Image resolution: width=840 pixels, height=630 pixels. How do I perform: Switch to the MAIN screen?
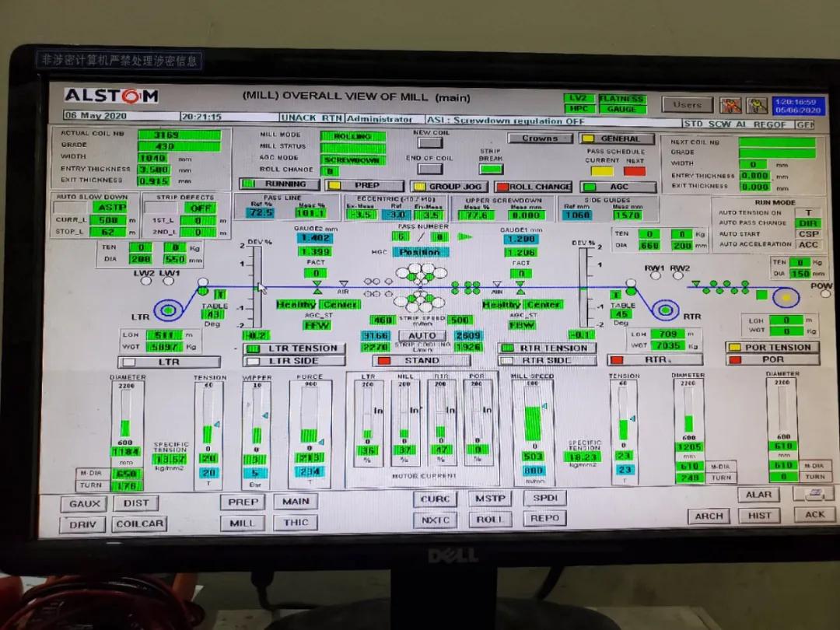296,502
